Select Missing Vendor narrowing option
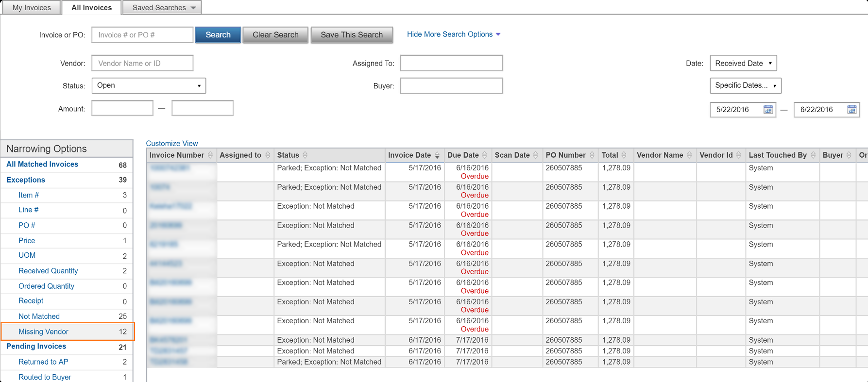 (44, 332)
